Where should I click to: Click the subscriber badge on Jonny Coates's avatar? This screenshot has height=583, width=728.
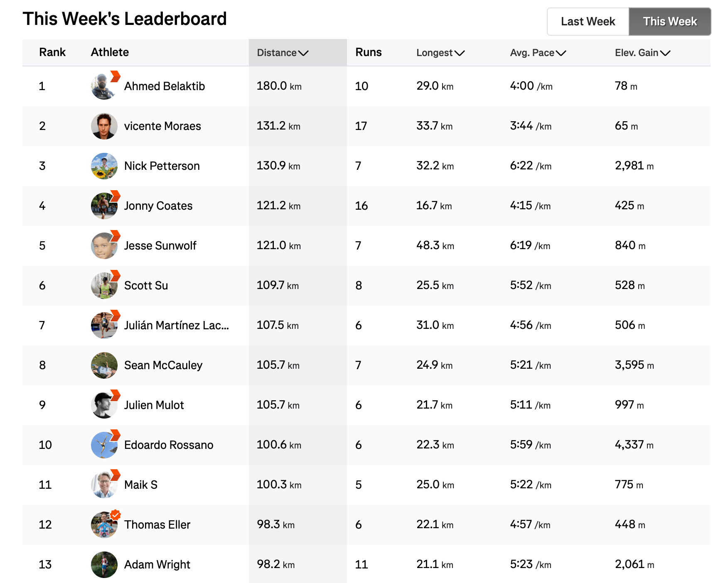pyautogui.click(x=115, y=196)
